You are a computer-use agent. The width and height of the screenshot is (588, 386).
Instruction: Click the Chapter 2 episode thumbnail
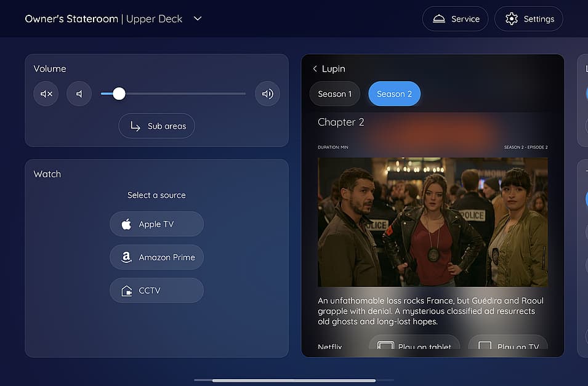coord(432,222)
